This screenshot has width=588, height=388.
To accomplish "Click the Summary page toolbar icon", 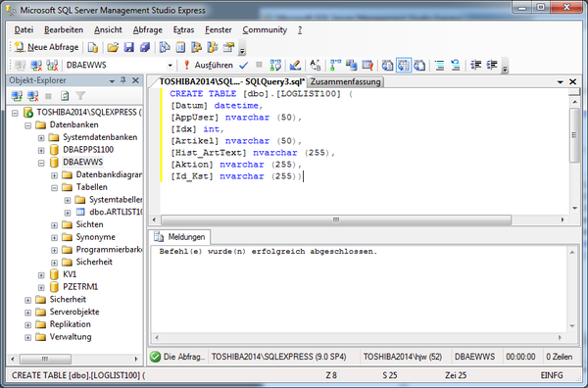I will pyautogui.click(x=180, y=47).
